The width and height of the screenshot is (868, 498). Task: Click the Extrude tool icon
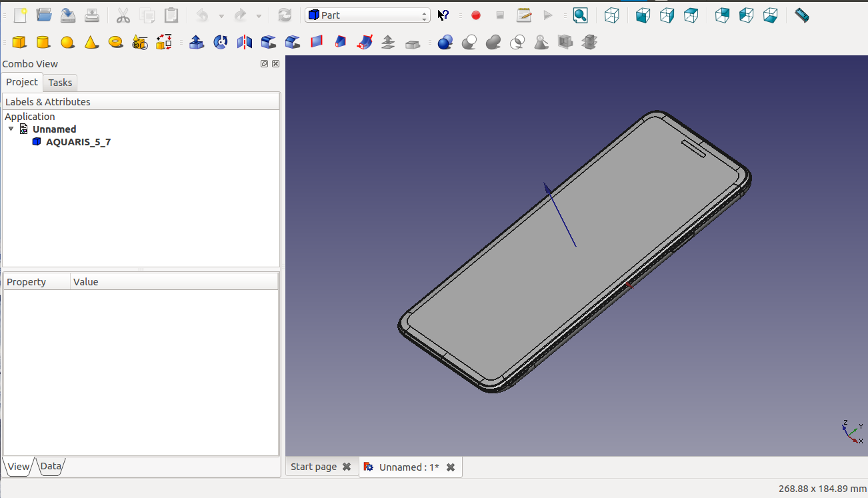[196, 43]
